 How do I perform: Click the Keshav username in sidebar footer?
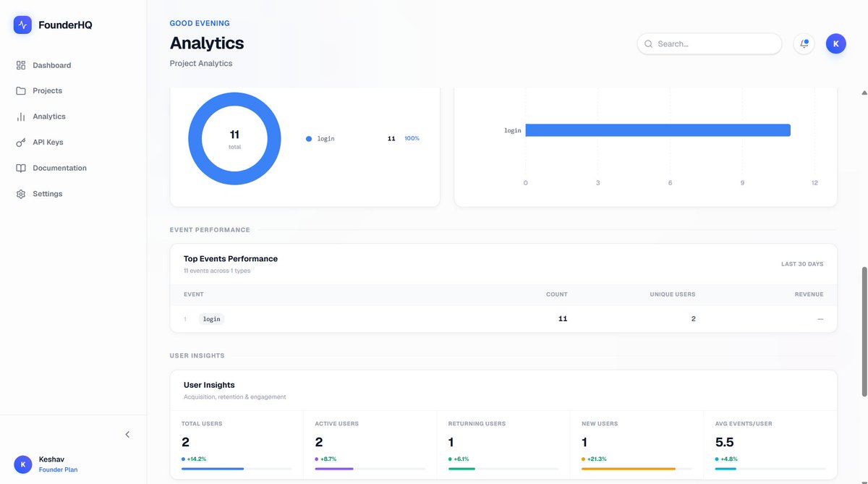[x=51, y=459]
